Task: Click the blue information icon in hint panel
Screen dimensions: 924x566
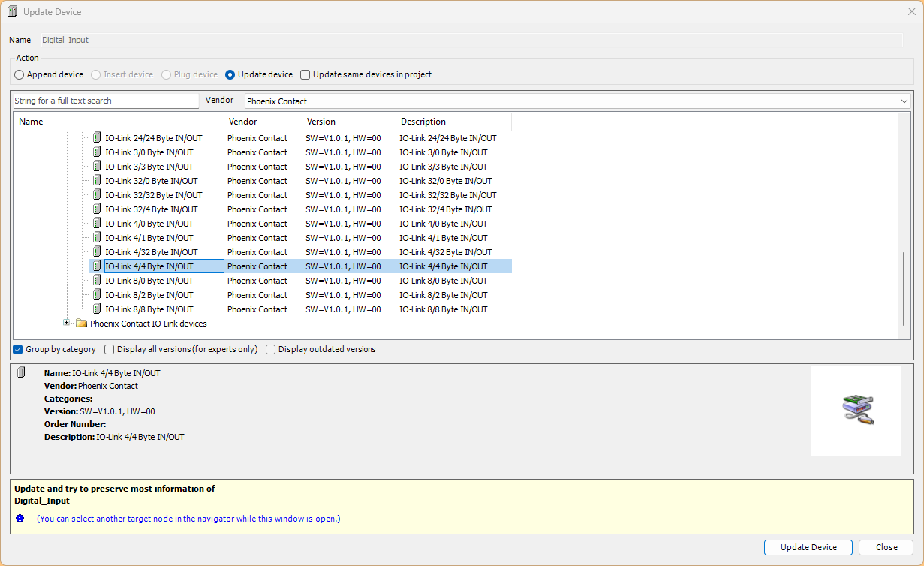Action: [x=20, y=519]
